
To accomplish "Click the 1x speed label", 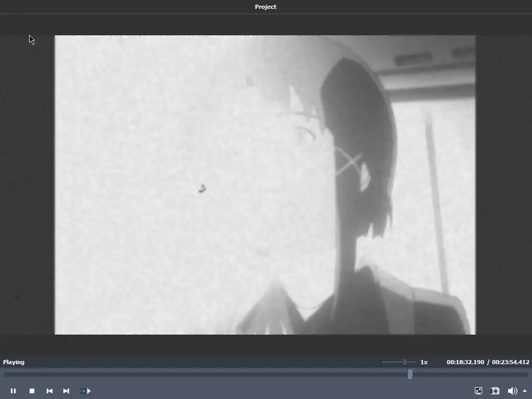I will point(424,362).
